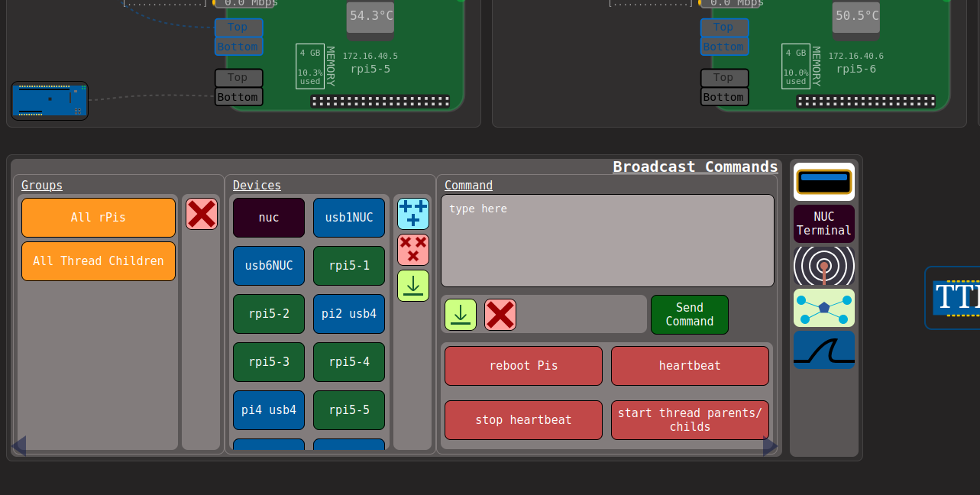This screenshot has height=495, width=980.
Task: Click the TTI logo at right edge
Action: tap(953, 298)
